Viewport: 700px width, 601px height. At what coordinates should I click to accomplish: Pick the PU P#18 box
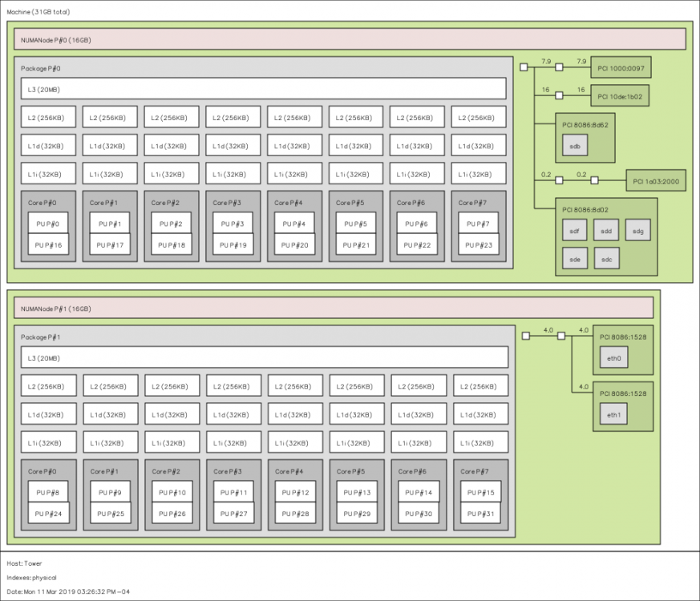tap(172, 244)
